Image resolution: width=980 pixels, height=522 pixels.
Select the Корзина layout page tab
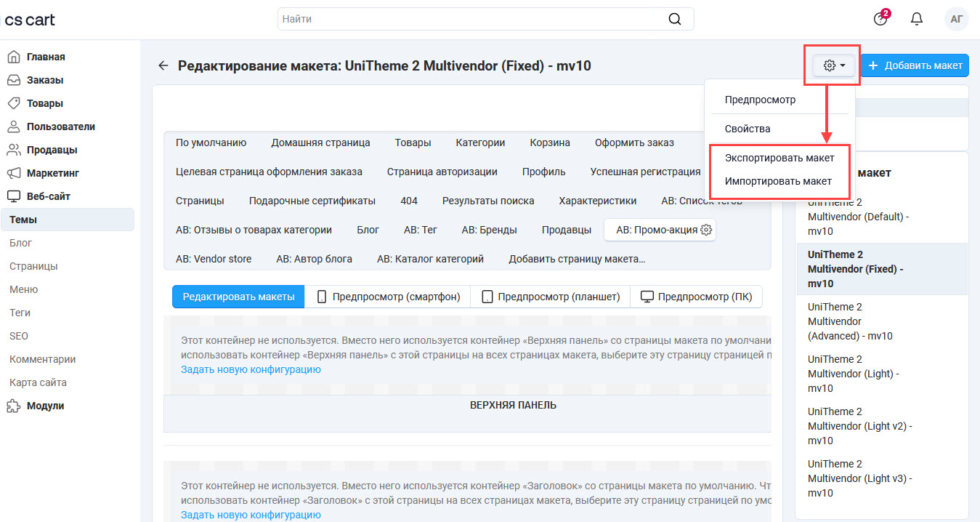tap(549, 142)
